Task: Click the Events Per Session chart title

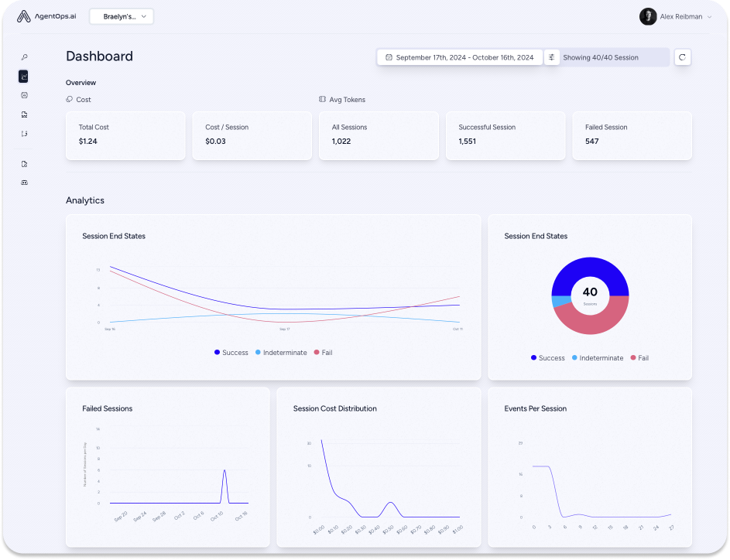Action: pos(536,408)
